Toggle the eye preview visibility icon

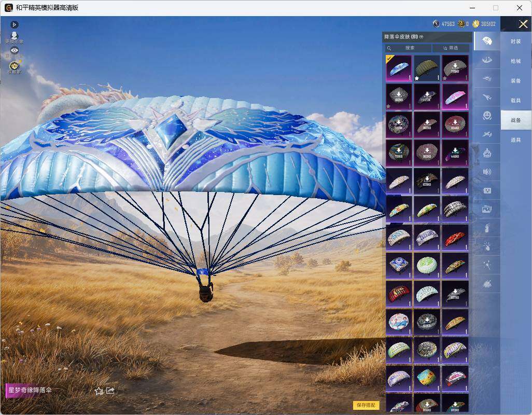coord(14,50)
